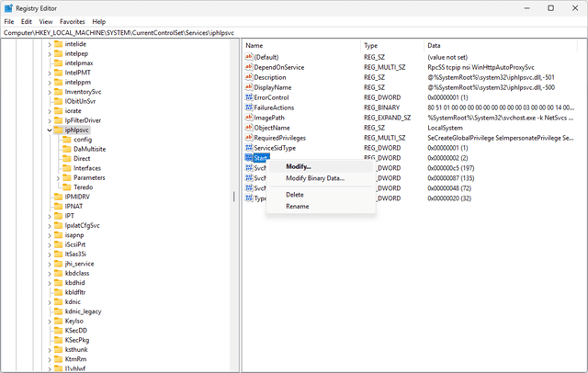Collapse the iphlpsvc tree node
This screenshot has height=373, width=588.
point(48,130)
